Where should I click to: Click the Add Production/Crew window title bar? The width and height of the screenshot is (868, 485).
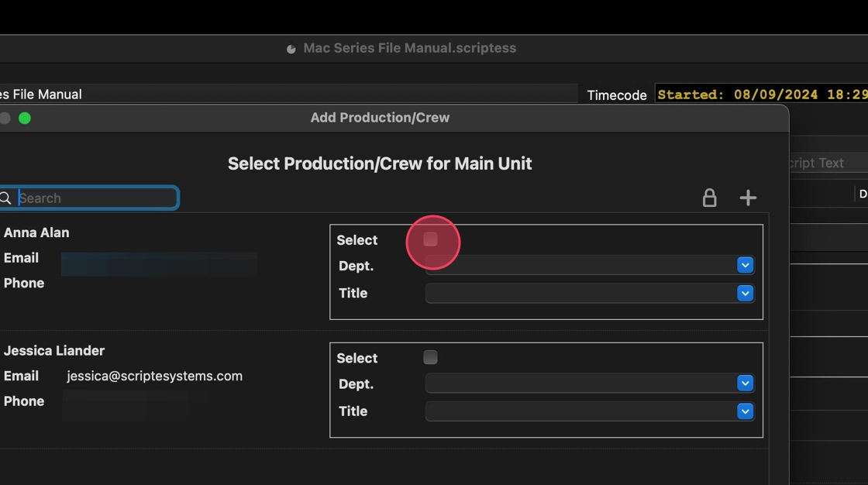coord(380,118)
